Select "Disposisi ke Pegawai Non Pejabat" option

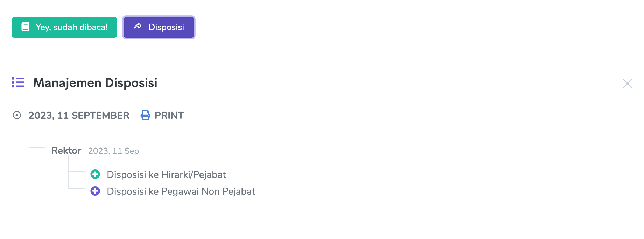pos(181,191)
